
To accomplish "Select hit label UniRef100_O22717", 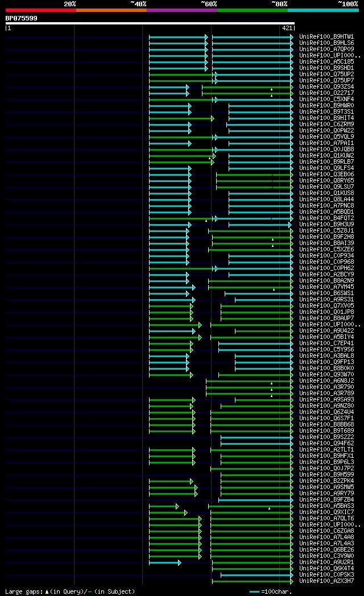I will (x=326, y=93).
